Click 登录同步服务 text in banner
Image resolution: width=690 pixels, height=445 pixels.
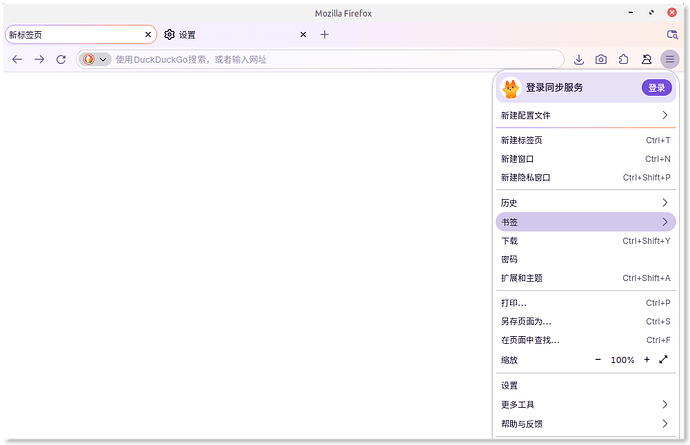click(x=554, y=88)
